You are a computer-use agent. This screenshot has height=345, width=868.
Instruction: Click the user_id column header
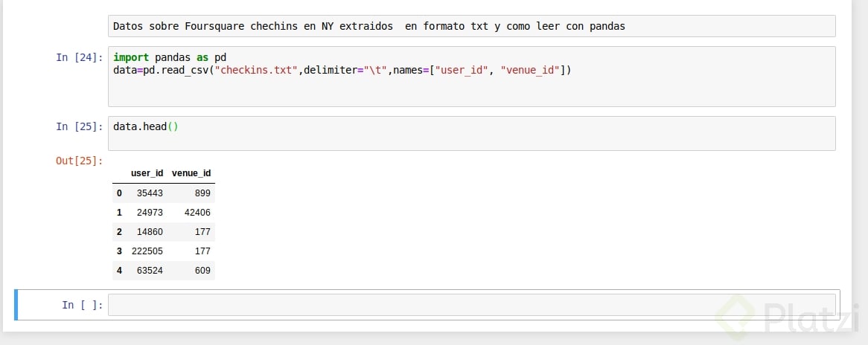[147, 173]
